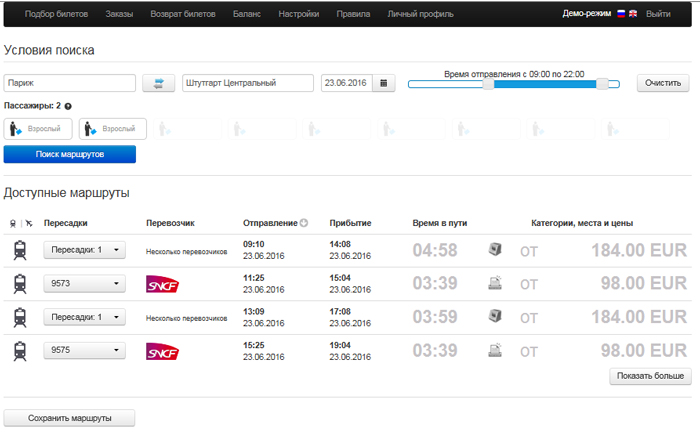Expand Пересадки: 1 dropdown for 09:10 departure
This screenshot has width=700, height=441.
click(x=84, y=250)
